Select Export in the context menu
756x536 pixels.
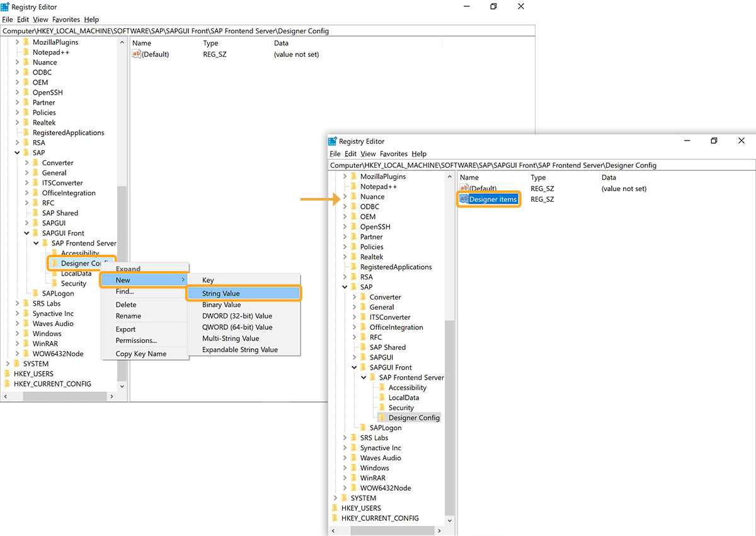145,329
